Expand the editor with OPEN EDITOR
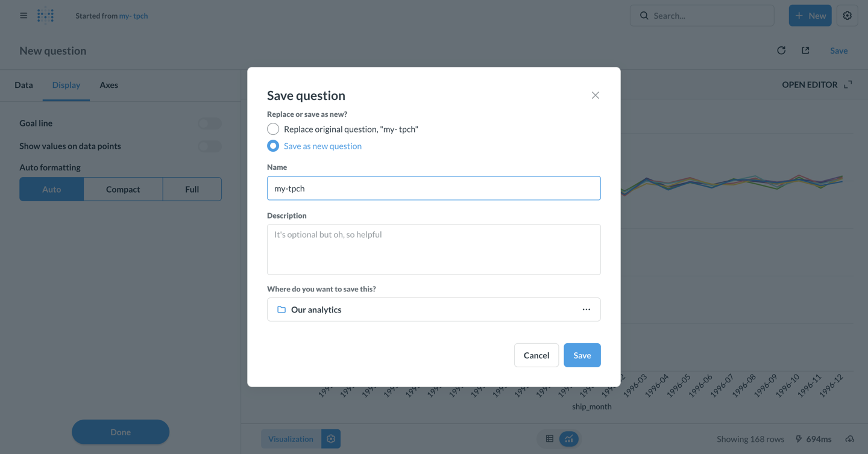868x454 pixels. 817,85
